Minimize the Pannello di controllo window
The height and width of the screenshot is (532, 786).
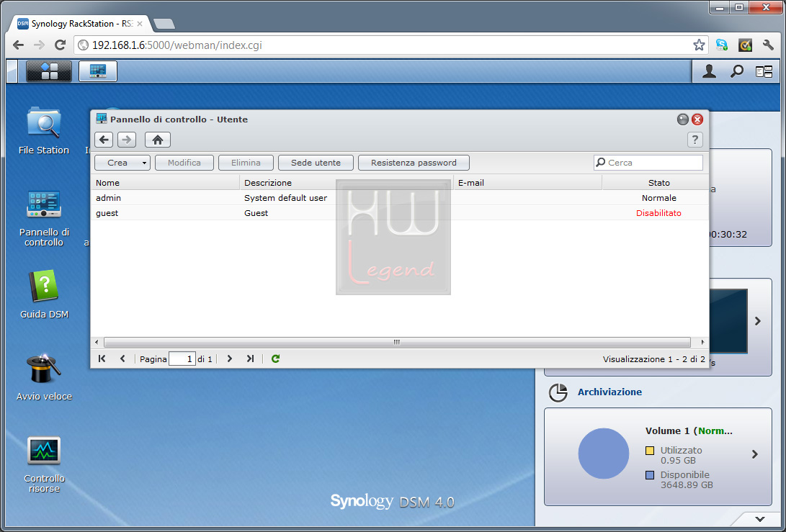pos(683,120)
